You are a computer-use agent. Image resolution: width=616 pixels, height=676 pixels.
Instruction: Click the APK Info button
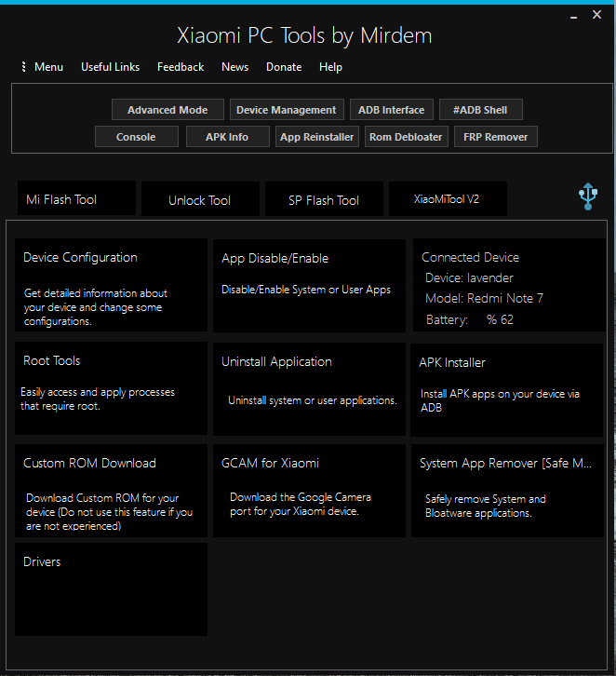pos(227,137)
